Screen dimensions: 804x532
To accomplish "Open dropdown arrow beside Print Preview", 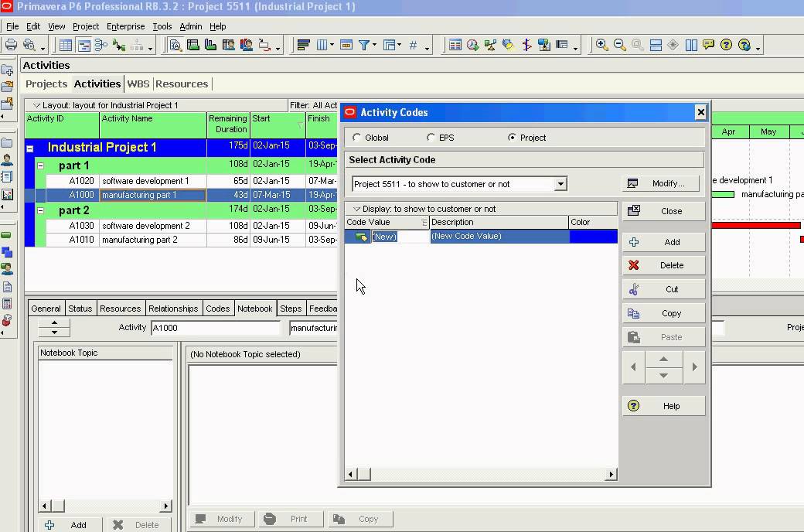I will (x=43, y=48).
